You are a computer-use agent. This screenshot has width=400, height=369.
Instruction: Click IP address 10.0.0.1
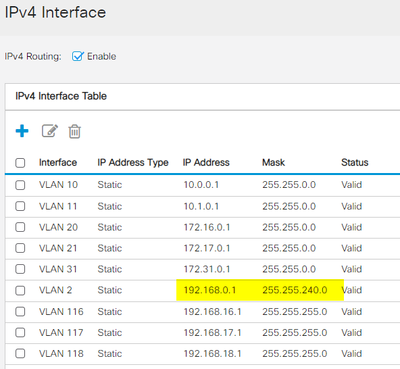tap(201, 185)
